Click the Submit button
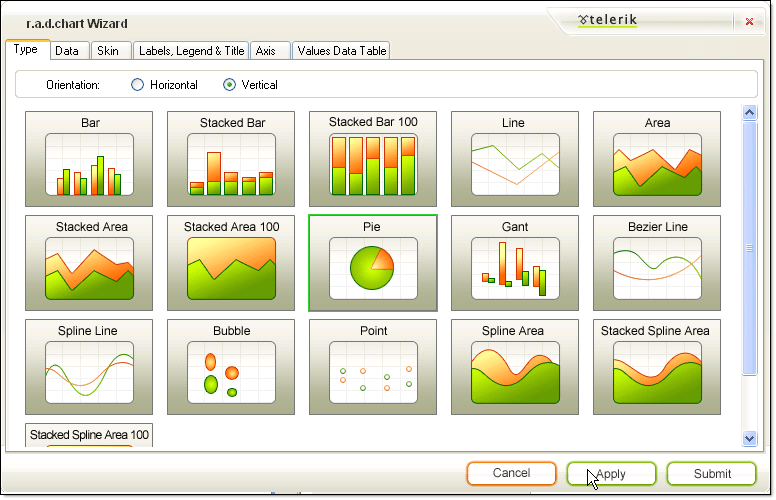 [712, 473]
